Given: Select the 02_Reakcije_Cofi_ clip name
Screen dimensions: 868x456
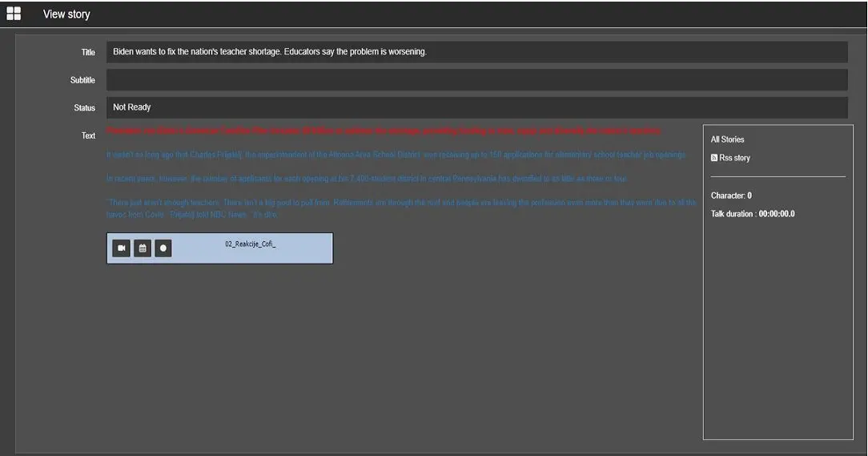Looking at the screenshot, I should 250,244.
